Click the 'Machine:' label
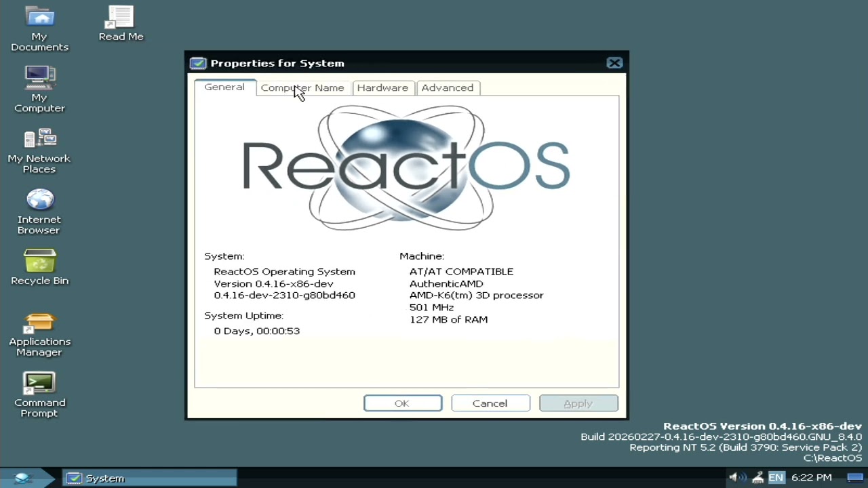This screenshot has height=488, width=868. coord(422,256)
